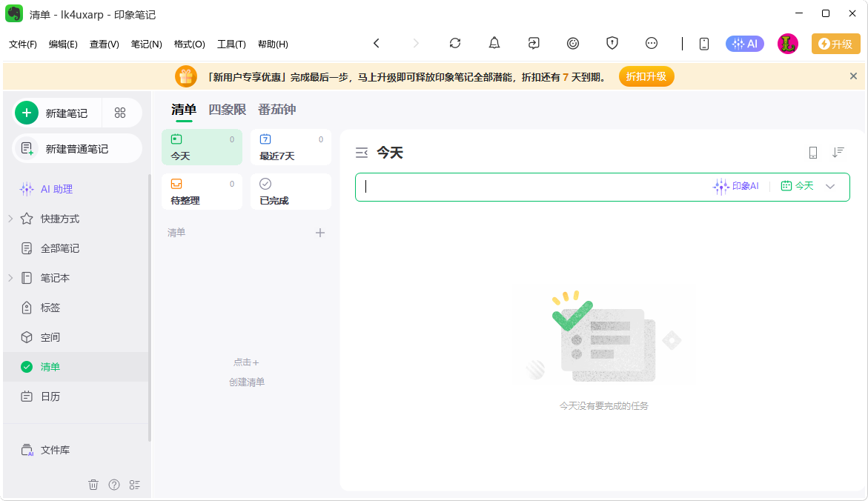Click the AI pill button in the toolbar
The height and width of the screenshot is (501, 868).
click(x=744, y=44)
